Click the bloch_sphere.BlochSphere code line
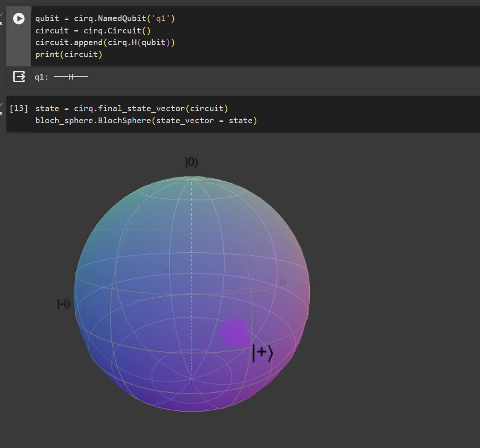This screenshot has height=448, width=480. click(146, 121)
